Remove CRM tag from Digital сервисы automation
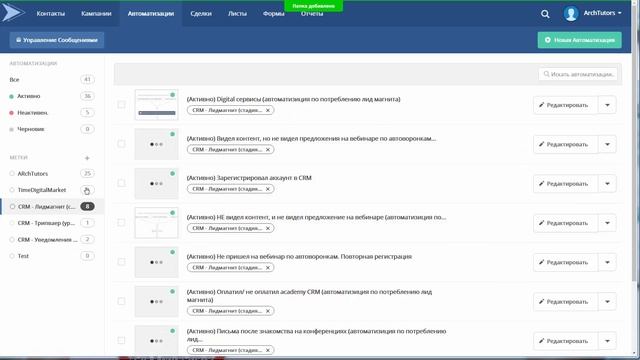 coord(268,110)
